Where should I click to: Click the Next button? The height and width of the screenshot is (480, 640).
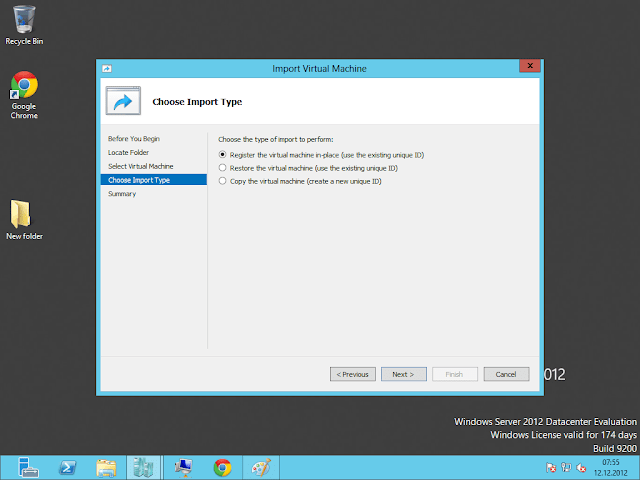coord(403,374)
